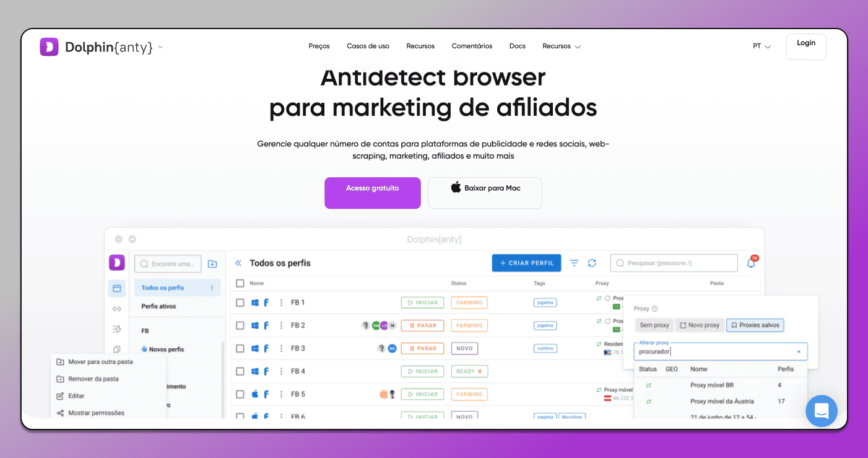Click the Dolphin{anty} logo in the site header
Screen dimensions: 868x458
96,47
